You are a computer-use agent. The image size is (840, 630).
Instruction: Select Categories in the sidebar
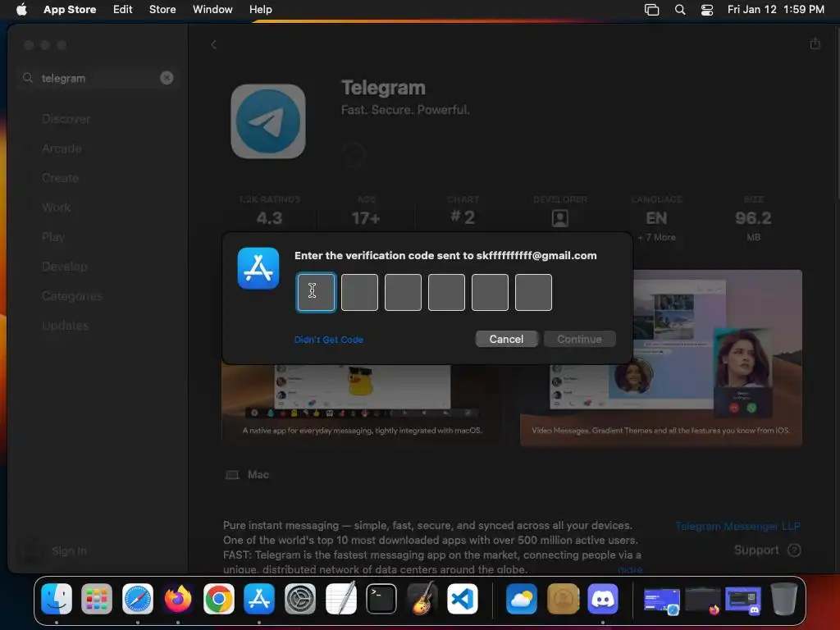click(x=72, y=295)
